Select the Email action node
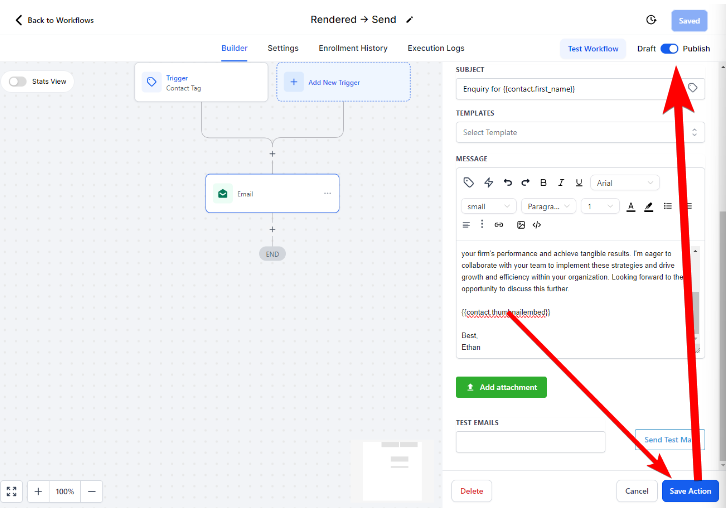 pyautogui.click(x=272, y=194)
